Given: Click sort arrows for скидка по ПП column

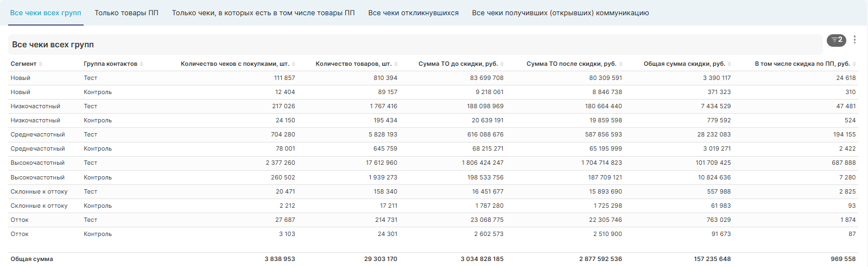Looking at the screenshot, I should point(854,64).
